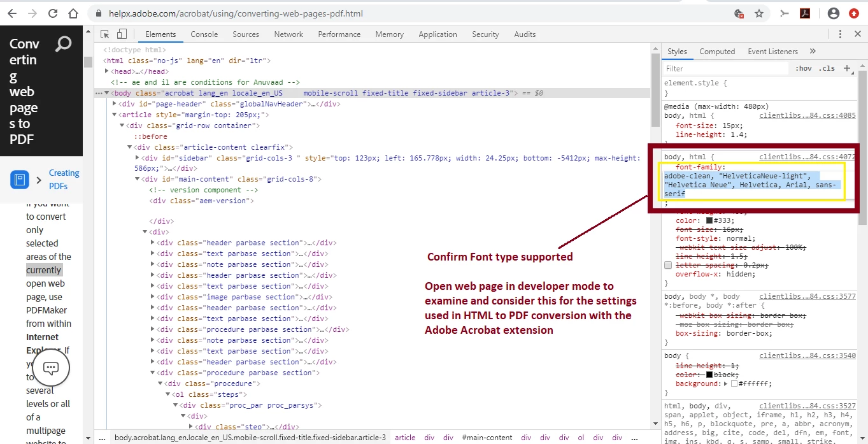Show earlier breadcrumbs with left ellipsis
Screen dimensions: 868x444
tap(103, 438)
